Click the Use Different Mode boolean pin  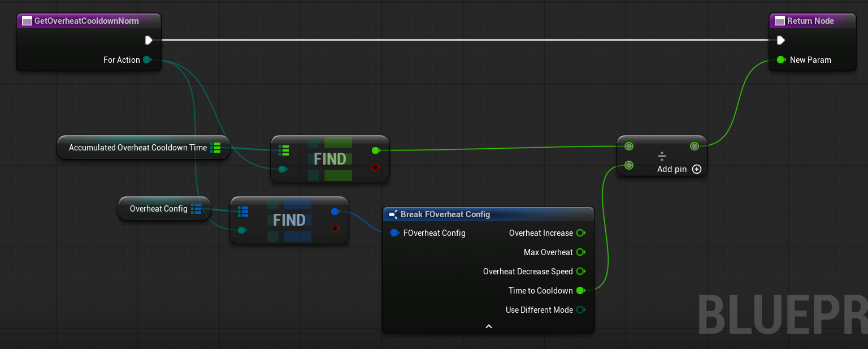(580, 310)
